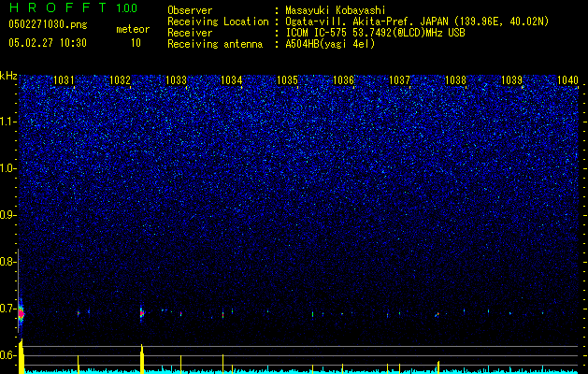Click the strong meteor echo after 1032
The image size is (588, 374).
(142, 313)
